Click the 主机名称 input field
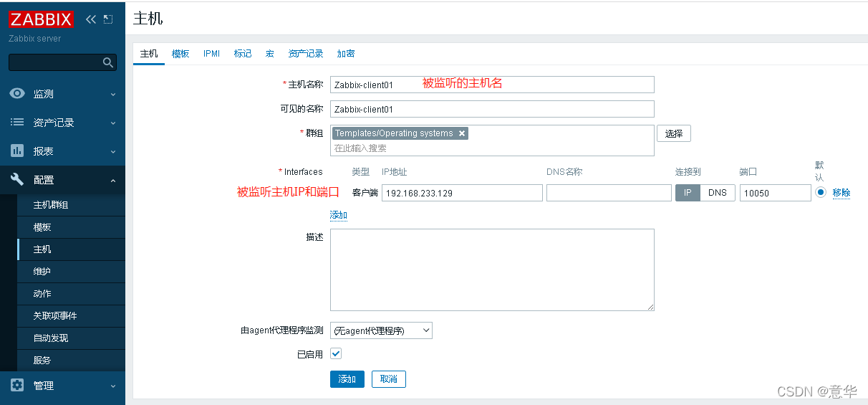Screen dimensions: 868x405 coord(492,85)
